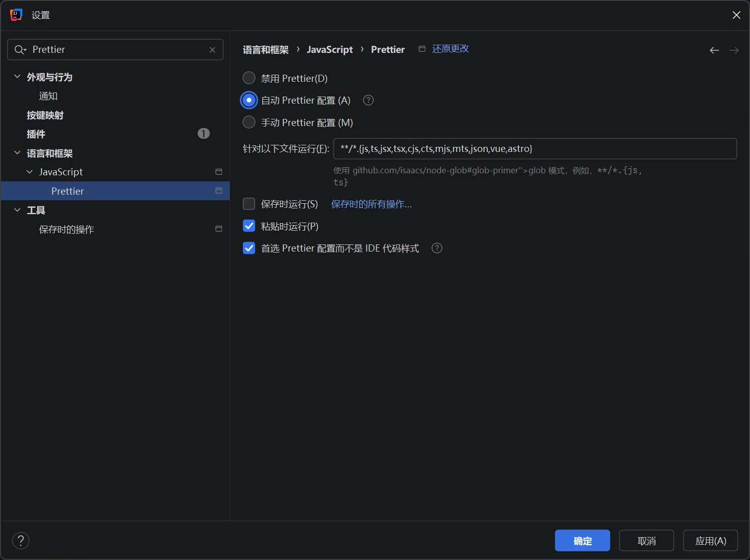
Task: Select the Prettier tree item
Action: [115, 191]
